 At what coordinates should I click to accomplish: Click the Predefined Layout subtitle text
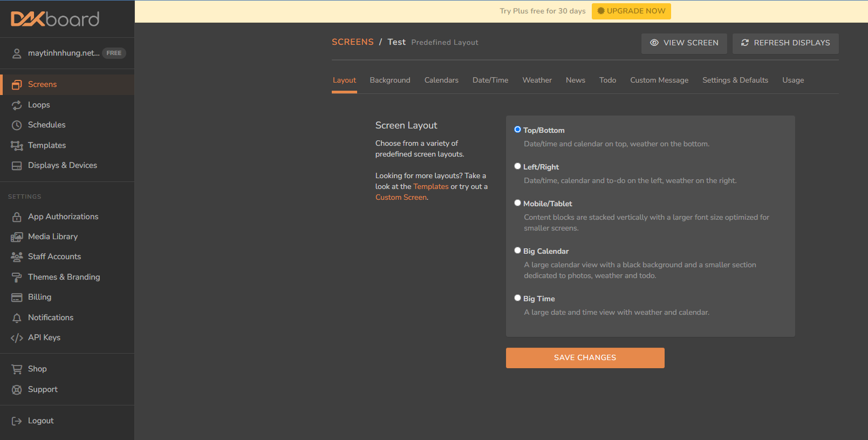(445, 42)
